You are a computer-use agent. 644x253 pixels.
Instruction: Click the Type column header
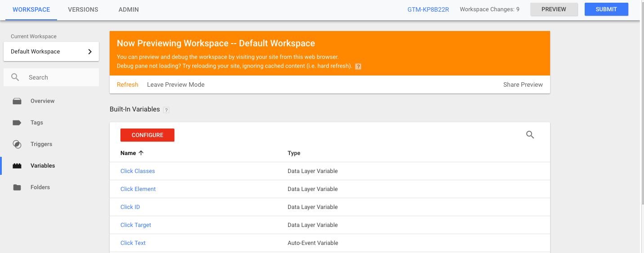(x=294, y=153)
